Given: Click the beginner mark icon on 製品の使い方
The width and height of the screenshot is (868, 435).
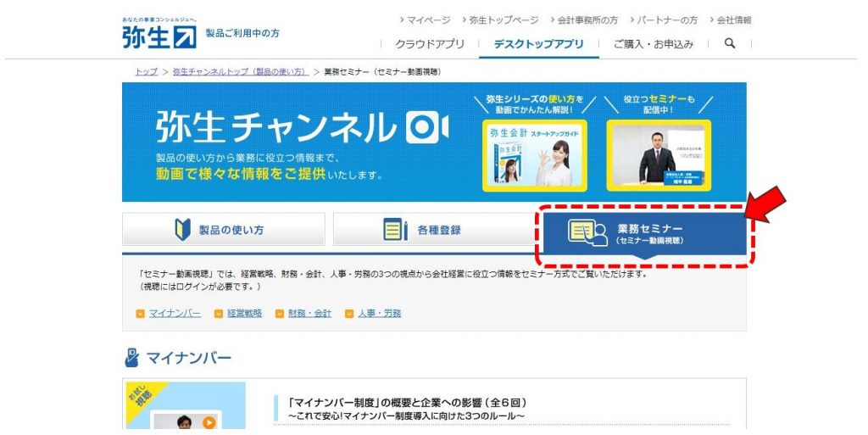Looking at the screenshot, I should 183,229.
